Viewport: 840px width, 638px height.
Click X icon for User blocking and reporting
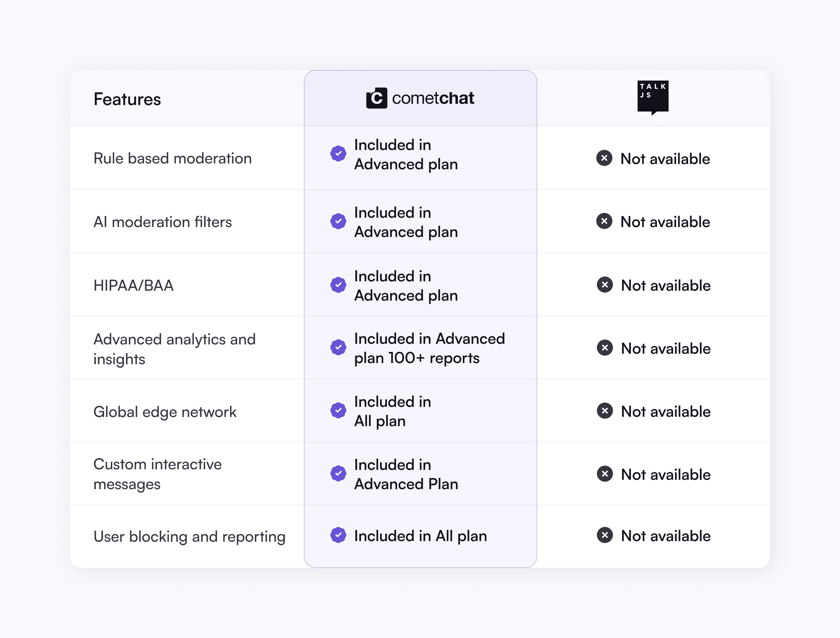pyautogui.click(x=605, y=535)
